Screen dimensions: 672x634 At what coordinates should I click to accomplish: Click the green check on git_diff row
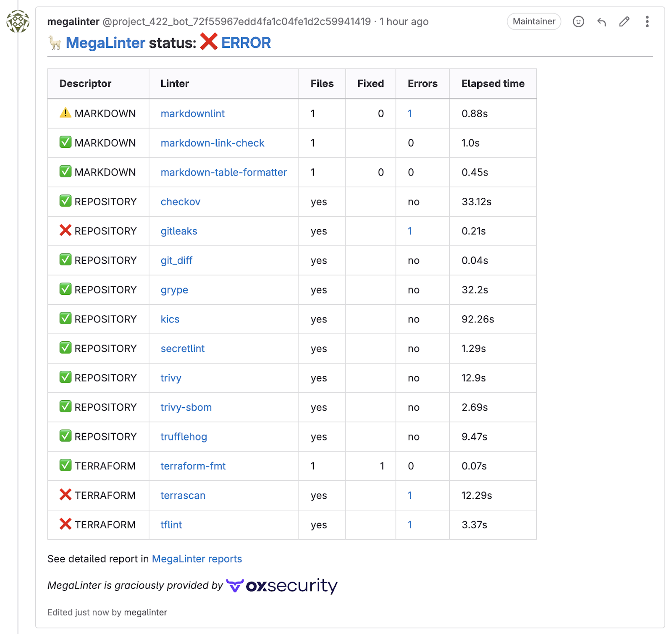click(x=65, y=259)
